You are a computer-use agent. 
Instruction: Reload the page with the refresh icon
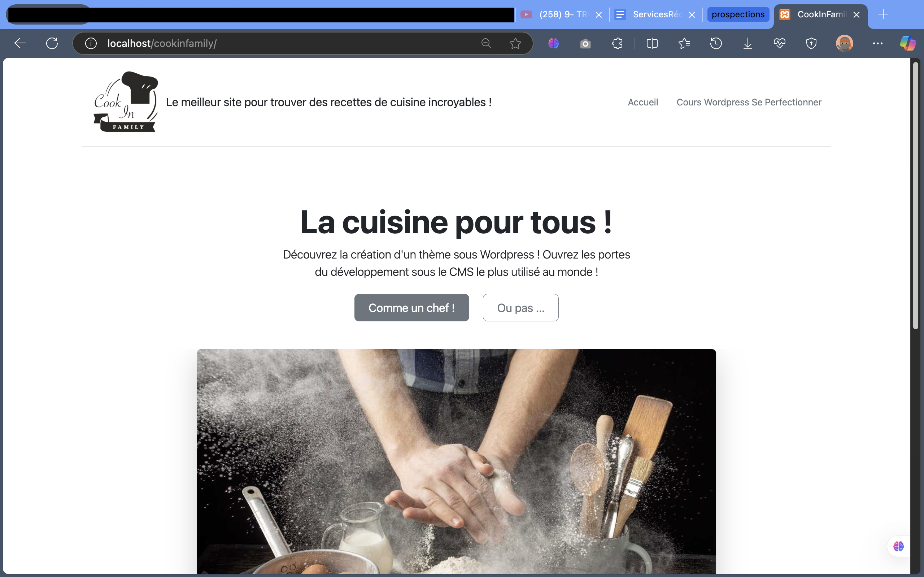[52, 43]
